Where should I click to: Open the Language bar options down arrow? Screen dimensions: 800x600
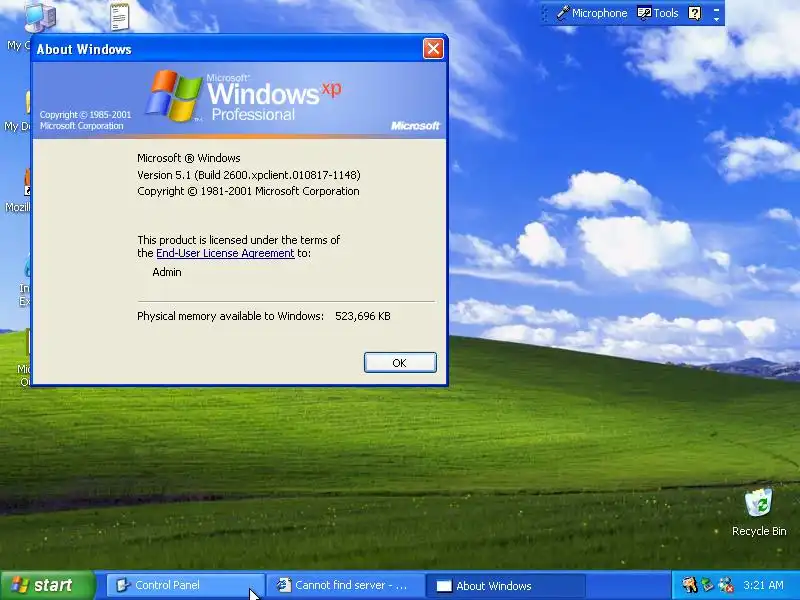tap(716, 18)
